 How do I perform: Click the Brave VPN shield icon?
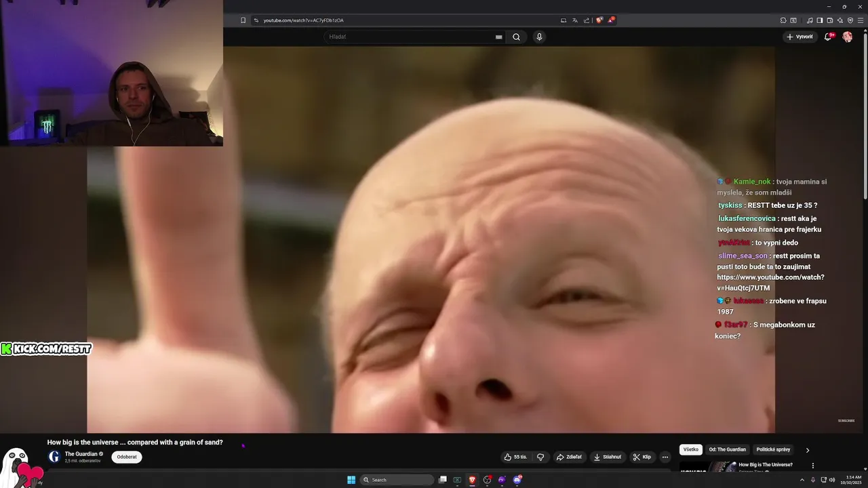850,20
